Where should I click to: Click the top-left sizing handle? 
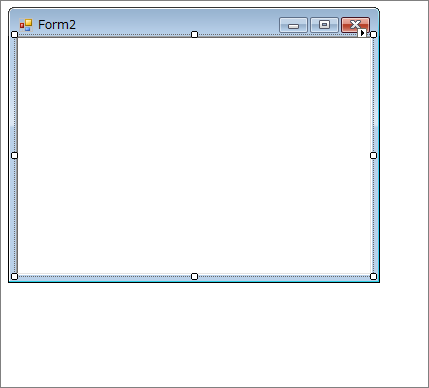click(x=15, y=34)
